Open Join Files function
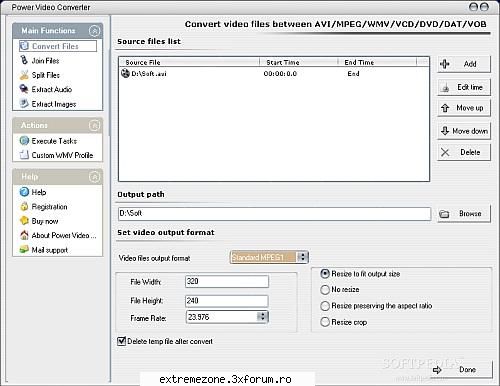 [45, 61]
